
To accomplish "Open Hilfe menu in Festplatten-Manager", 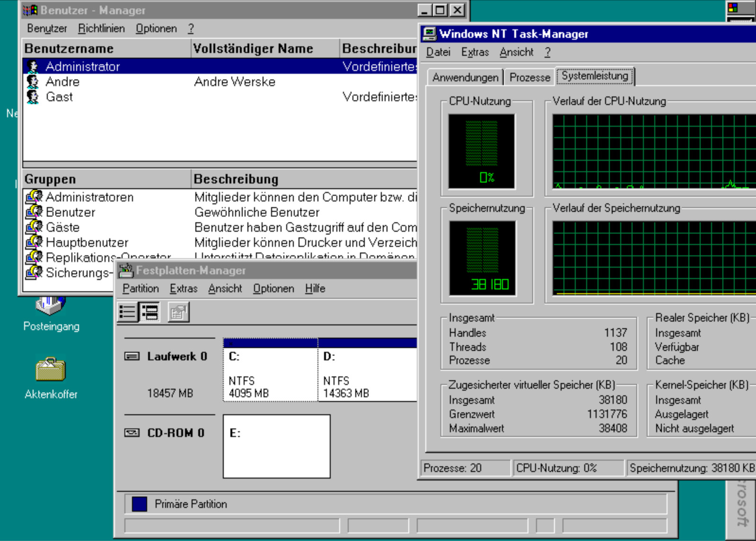I will 315,288.
